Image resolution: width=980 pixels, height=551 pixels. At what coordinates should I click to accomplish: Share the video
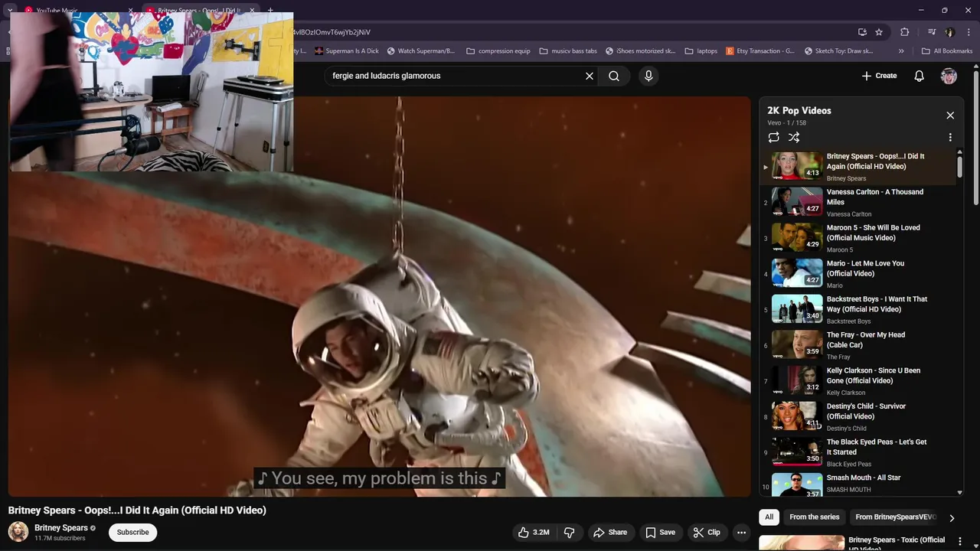(x=610, y=532)
